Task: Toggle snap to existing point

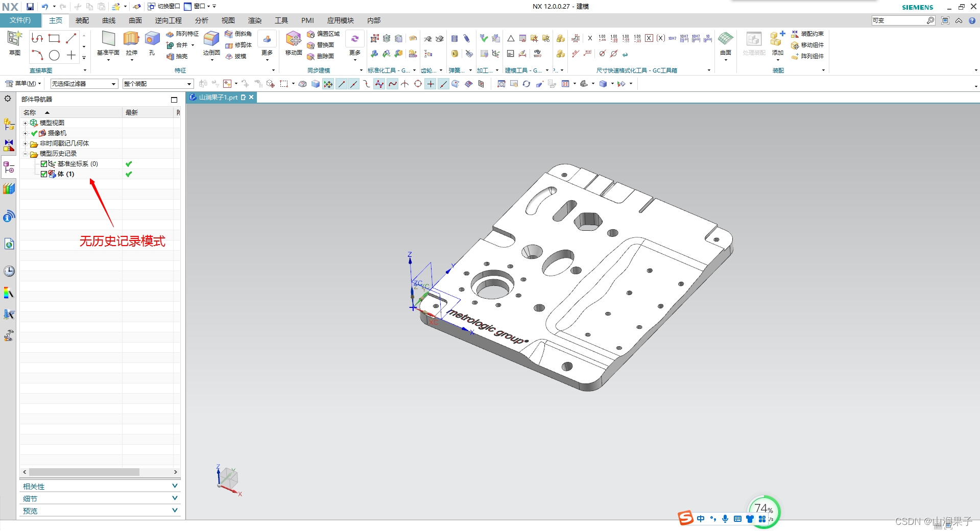Action: pos(431,84)
